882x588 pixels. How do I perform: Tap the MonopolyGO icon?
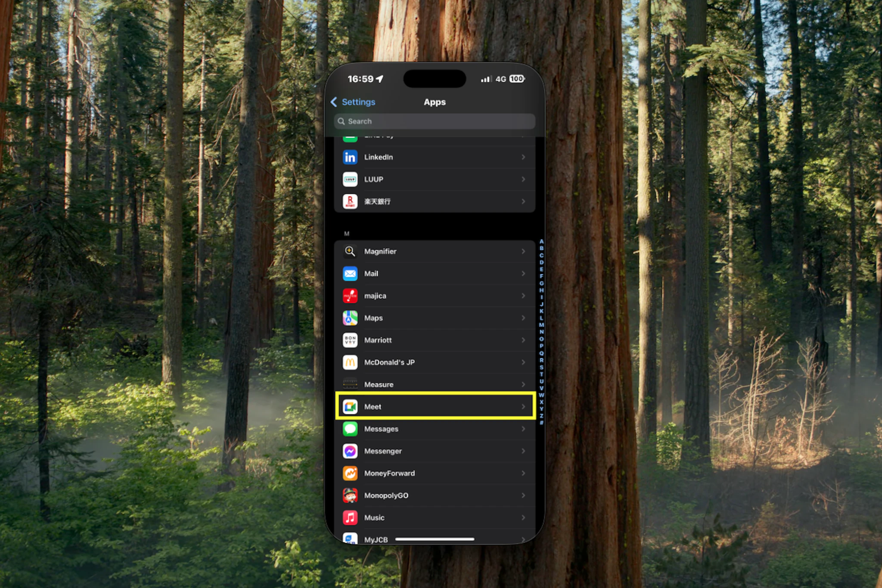point(350,495)
